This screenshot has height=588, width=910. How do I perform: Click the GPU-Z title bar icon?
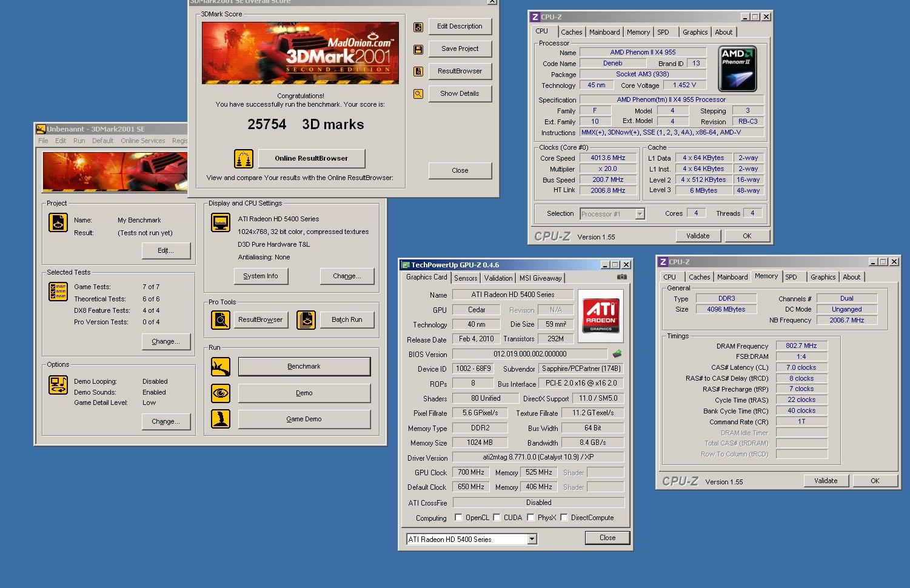pyautogui.click(x=405, y=265)
